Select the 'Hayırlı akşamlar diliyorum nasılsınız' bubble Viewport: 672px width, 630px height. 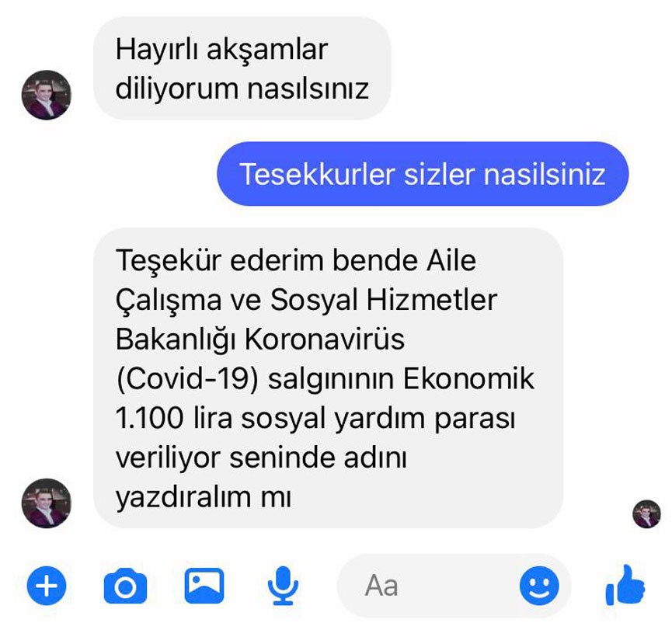242,68
